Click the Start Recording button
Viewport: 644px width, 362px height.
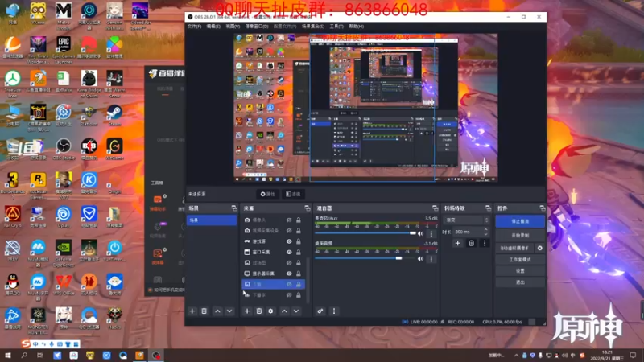(520, 236)
